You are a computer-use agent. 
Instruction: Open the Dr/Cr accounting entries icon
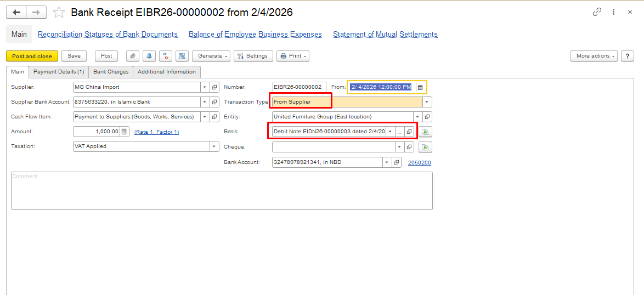166,56
